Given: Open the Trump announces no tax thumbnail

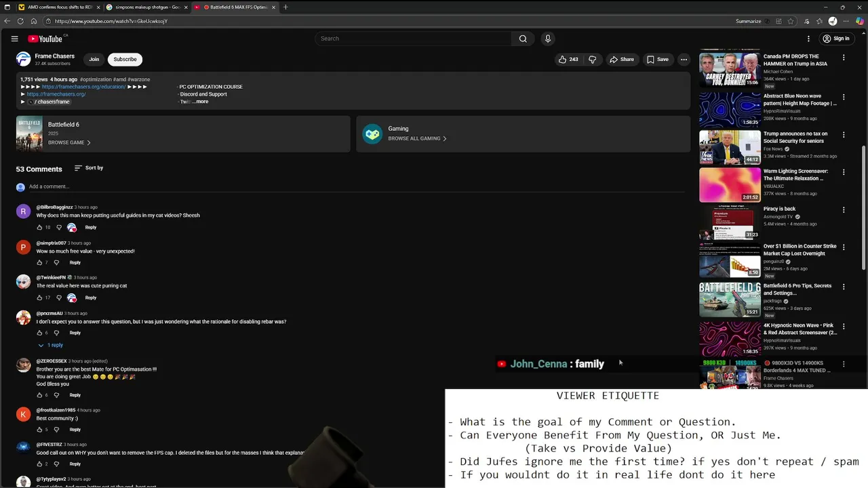Looking at the screenshot, I should pos(730,147).
